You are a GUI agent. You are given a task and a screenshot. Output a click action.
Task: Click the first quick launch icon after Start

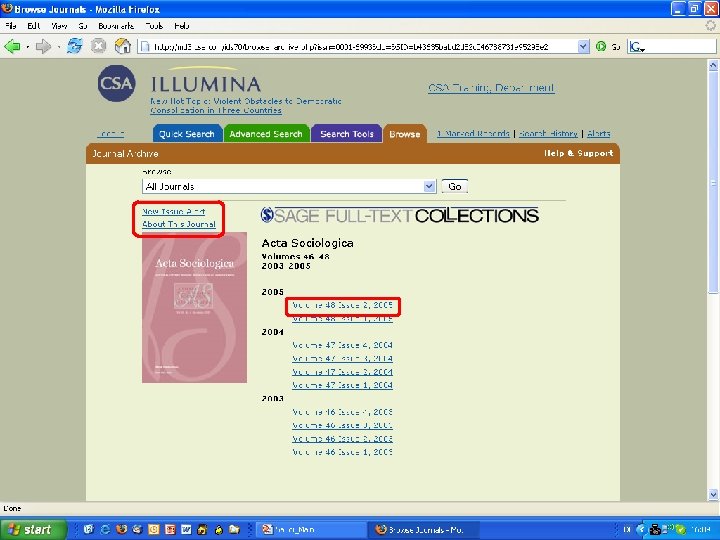coord(89,529)
